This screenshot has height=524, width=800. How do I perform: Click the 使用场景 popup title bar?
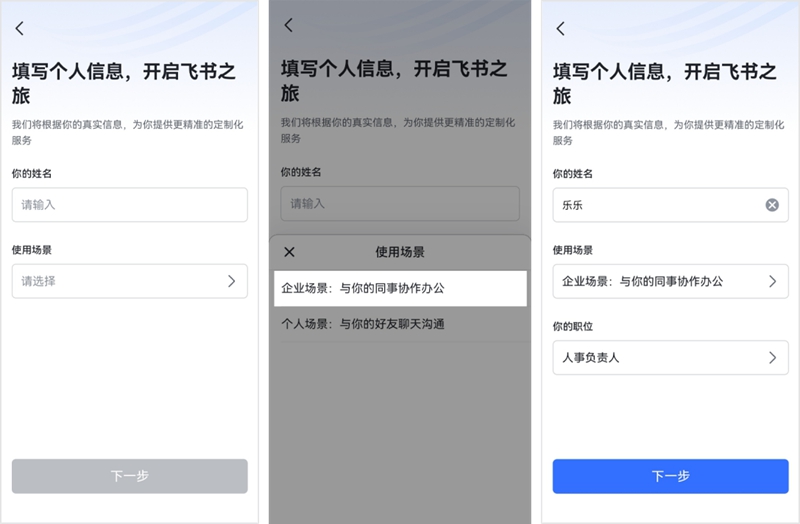(400, 252)
